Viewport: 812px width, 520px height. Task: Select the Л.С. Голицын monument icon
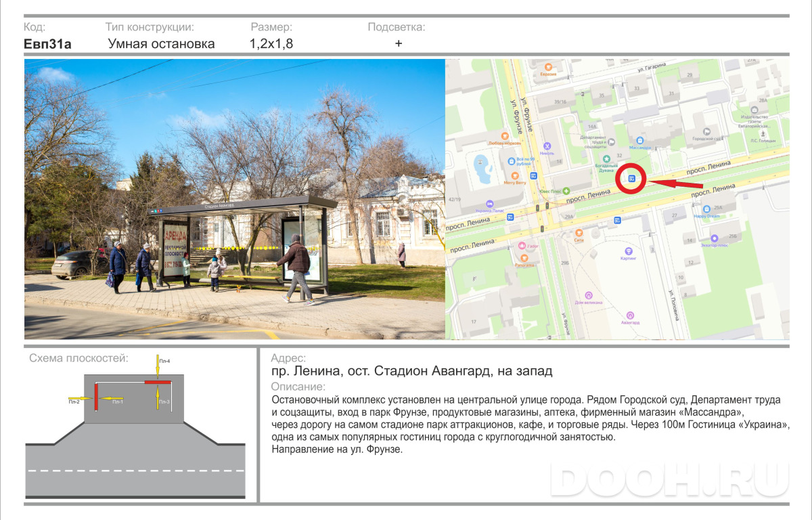[763, 133]
